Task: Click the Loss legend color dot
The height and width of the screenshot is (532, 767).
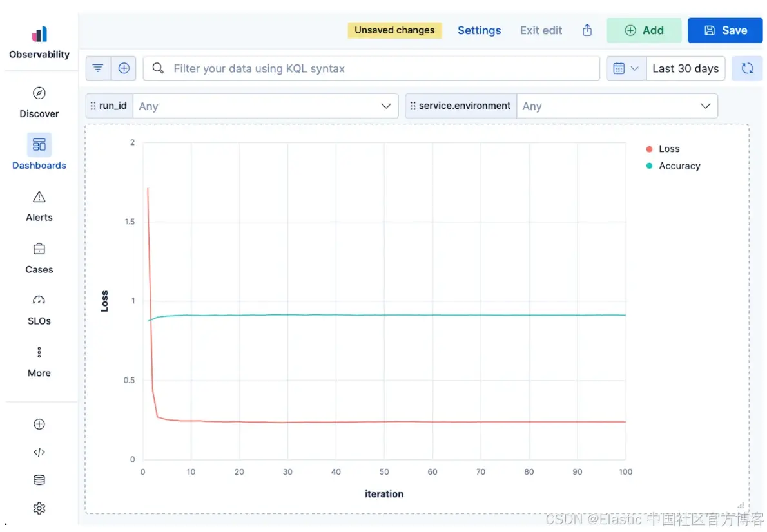Action: (x=649, y=149)
